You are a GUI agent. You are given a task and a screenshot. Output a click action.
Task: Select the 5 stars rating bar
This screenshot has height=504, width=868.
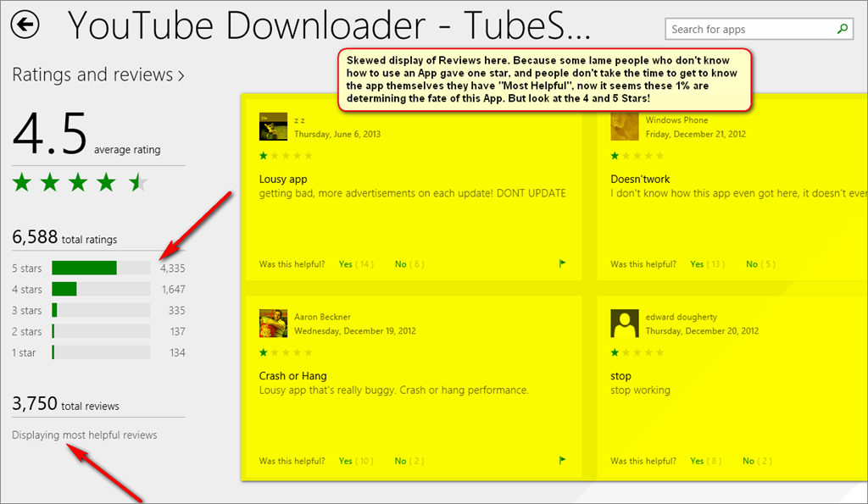[100, 269]
